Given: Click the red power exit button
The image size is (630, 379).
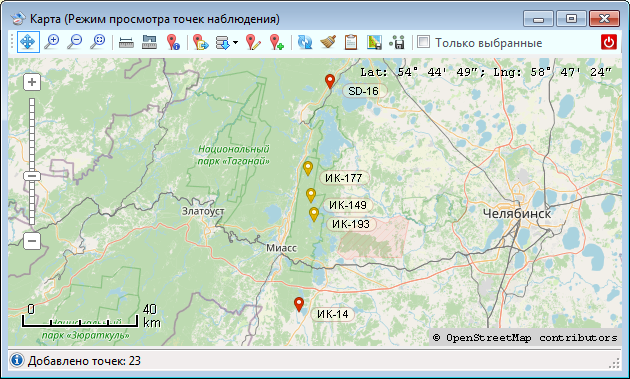Looking at the screenshot, I should coord(609,42).
